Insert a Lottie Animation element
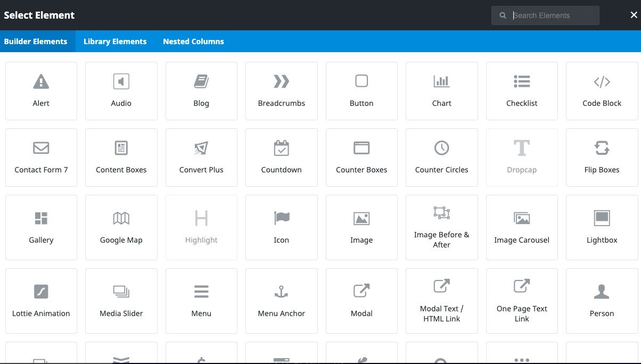This screenshot has width=641, height=364. (41, 301)
